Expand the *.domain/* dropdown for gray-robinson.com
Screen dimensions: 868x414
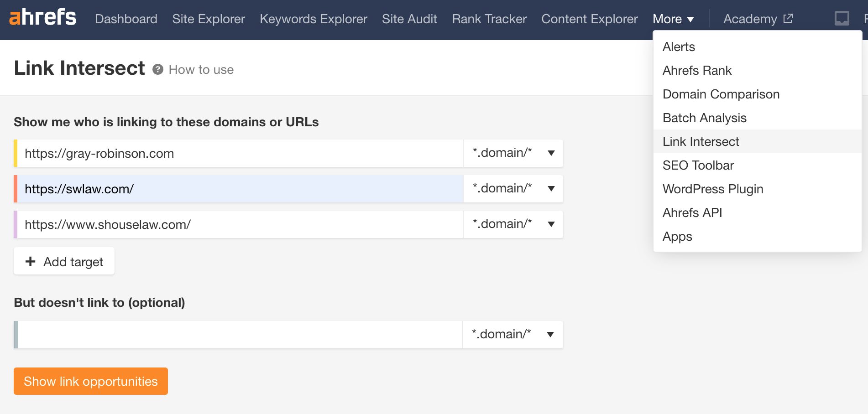tap(551, 153)
